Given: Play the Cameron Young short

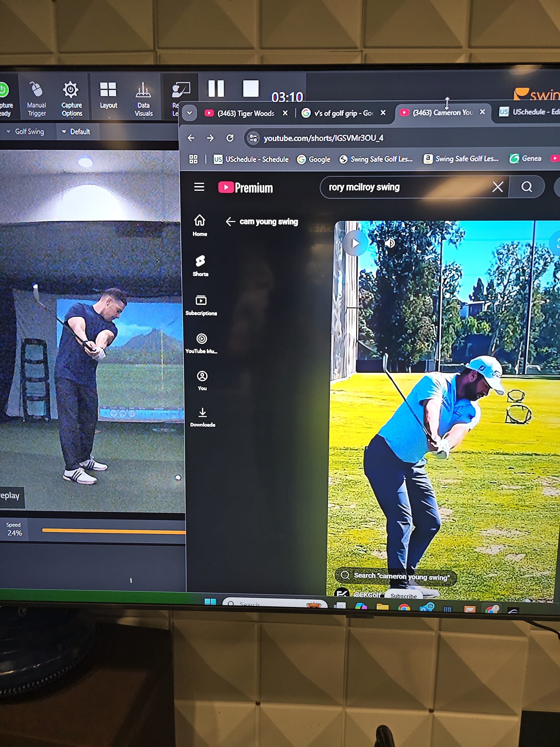Looking at the screenshot, I should [x=355, y=243].
